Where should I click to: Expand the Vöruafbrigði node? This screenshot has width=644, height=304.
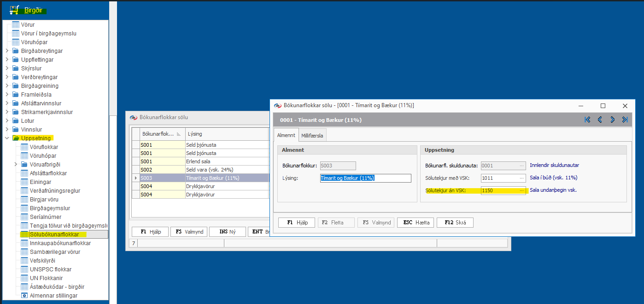pos(16,165)
